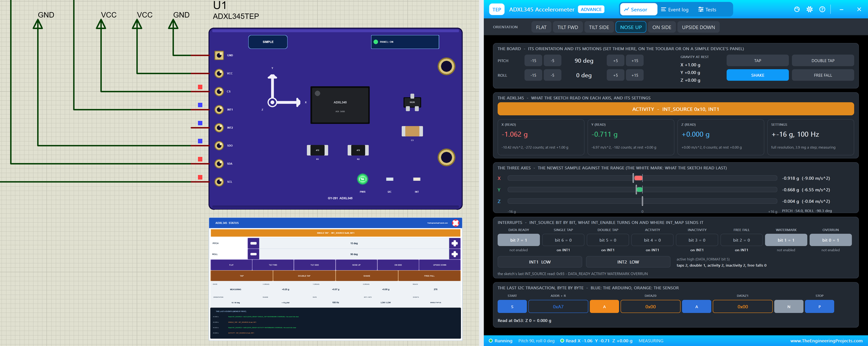Select NOSE UP orientation in the toolbar

(631, 27)
